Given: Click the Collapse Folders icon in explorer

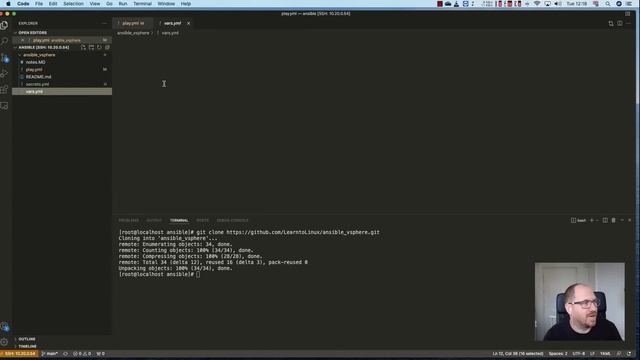Looking at the screenshot, I should point(107,47).
